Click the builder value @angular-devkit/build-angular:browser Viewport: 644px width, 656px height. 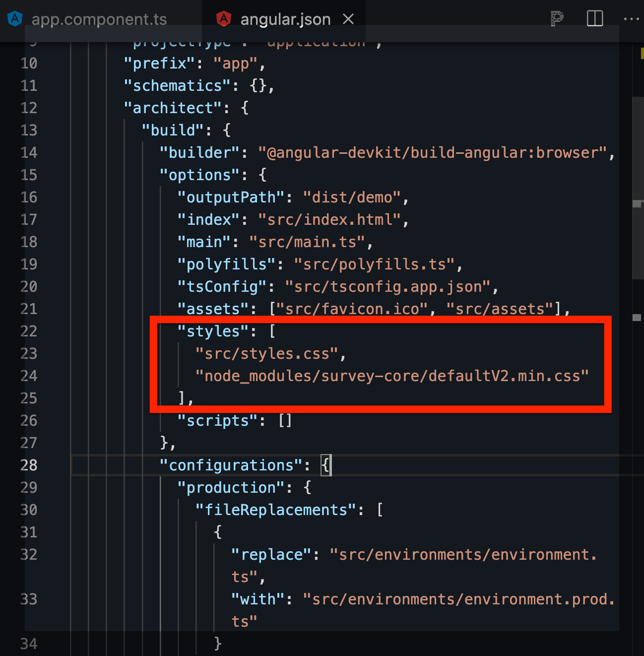point(434,152)
